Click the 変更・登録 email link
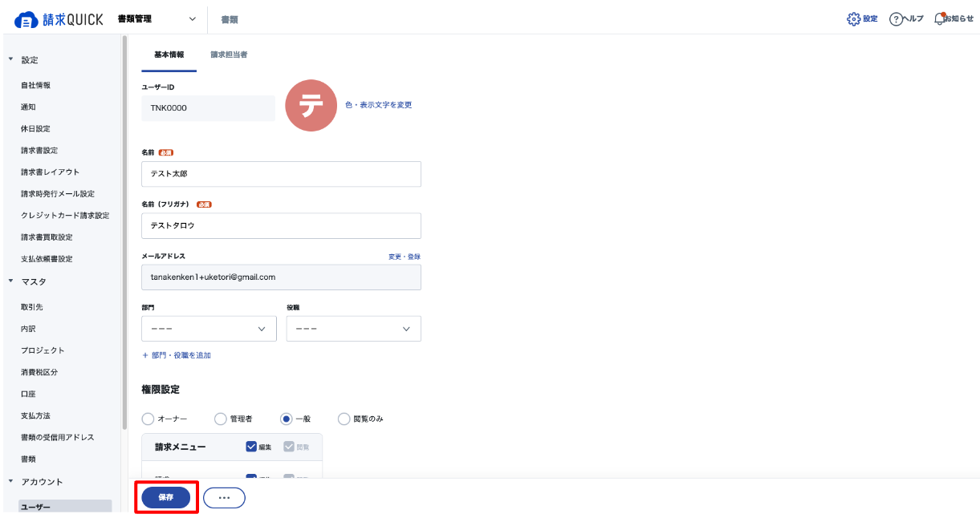Screen dimensions: 980x518 405,257
